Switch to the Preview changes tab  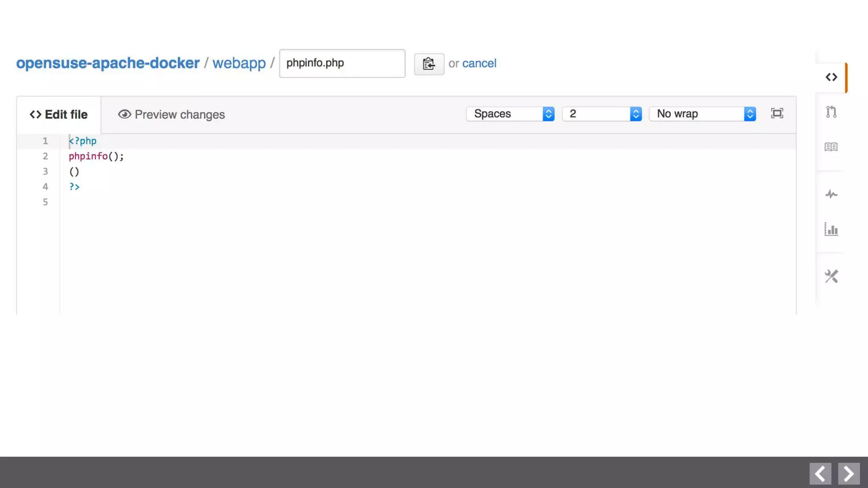click(x=172, y=115)
